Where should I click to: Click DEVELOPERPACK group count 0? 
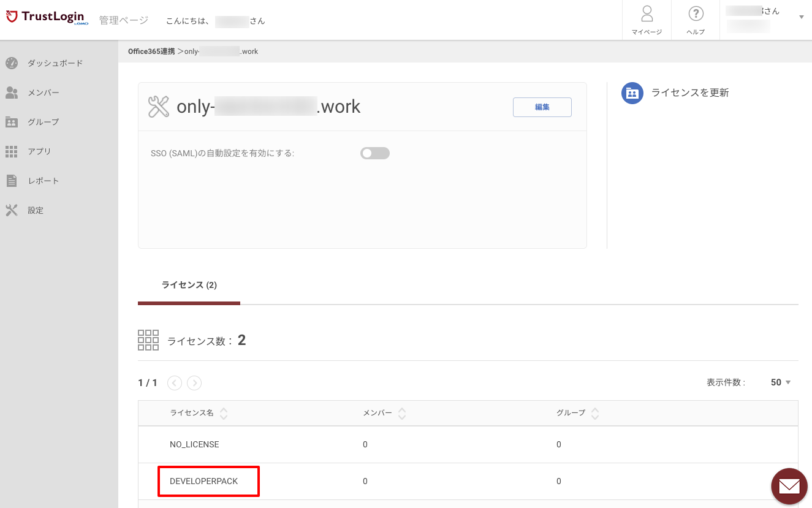[x=559, y=481]
